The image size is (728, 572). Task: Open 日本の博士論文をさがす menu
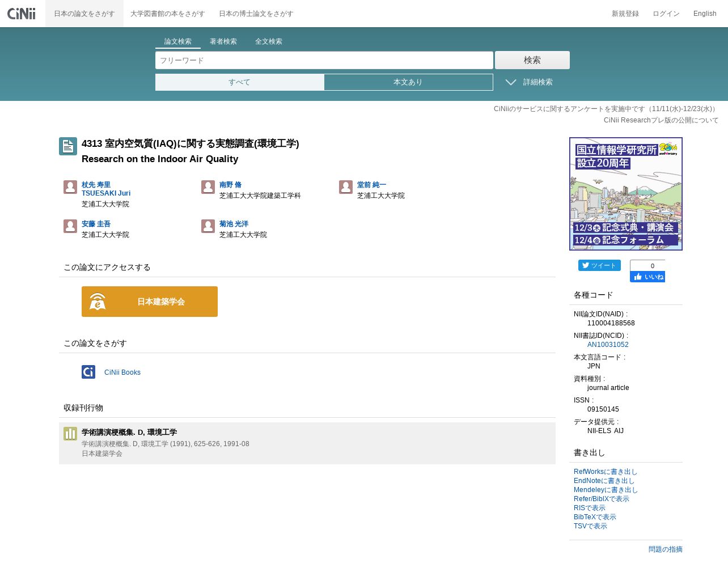pyautogui.click(x=256, y=14)
